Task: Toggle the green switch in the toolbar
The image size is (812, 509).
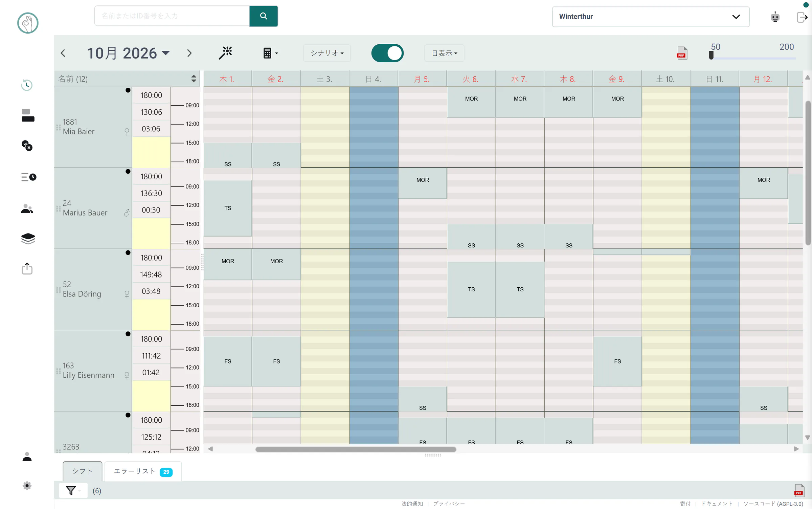Action: pos(387,53)
